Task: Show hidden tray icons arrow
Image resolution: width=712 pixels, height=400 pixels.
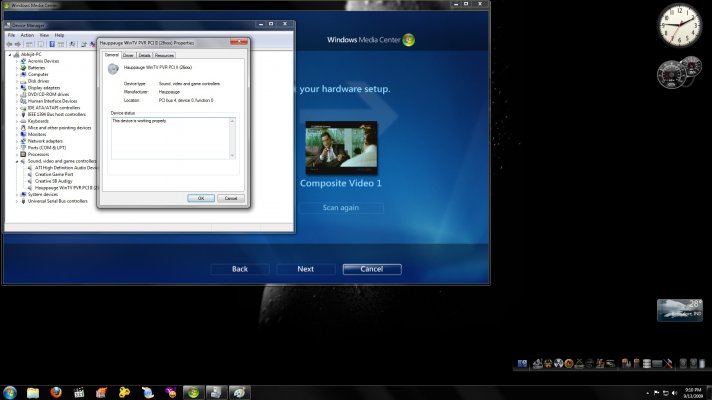Action: click(x=647, y=393)
